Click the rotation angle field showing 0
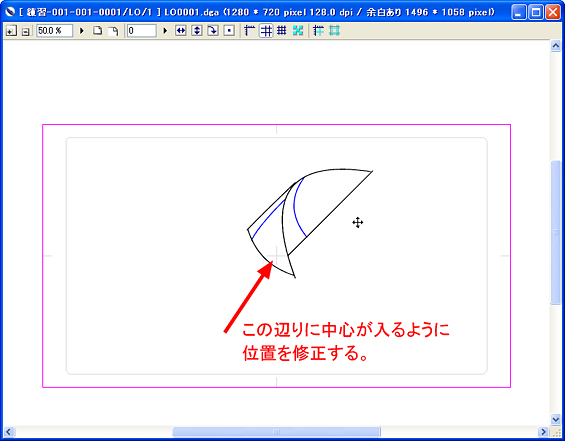The height and width of the screenshot is (441, 565). [x=142, y=31]
